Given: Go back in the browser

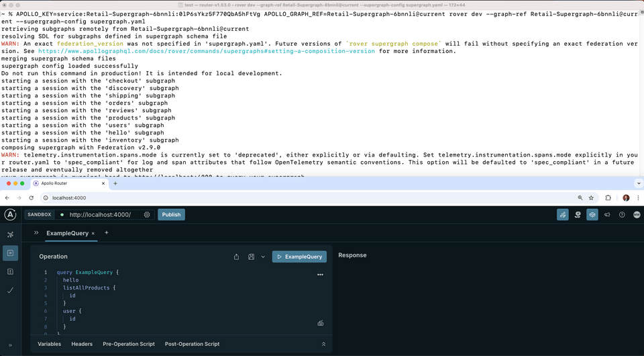Looking at the screenshot, I should pyautogui.click(x=7, y=197).
